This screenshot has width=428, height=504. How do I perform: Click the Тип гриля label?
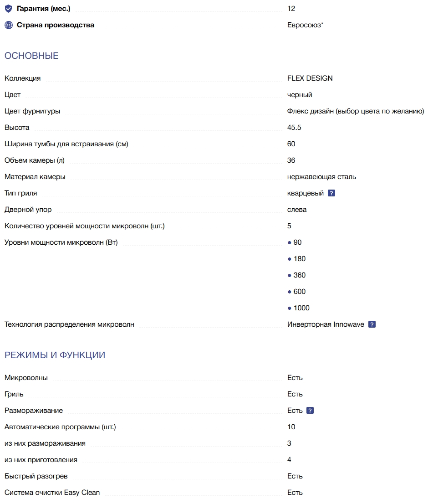click(21, 193)
